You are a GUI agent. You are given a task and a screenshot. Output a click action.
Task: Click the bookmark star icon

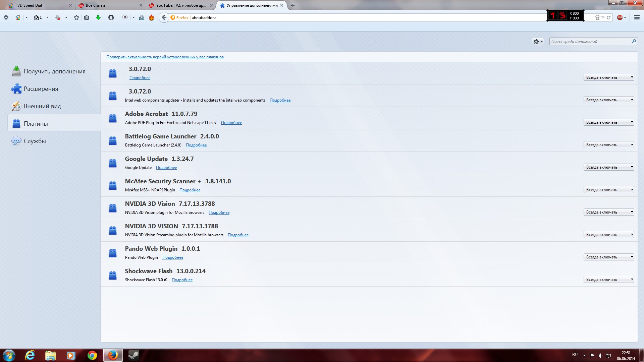tap(76, 17)
